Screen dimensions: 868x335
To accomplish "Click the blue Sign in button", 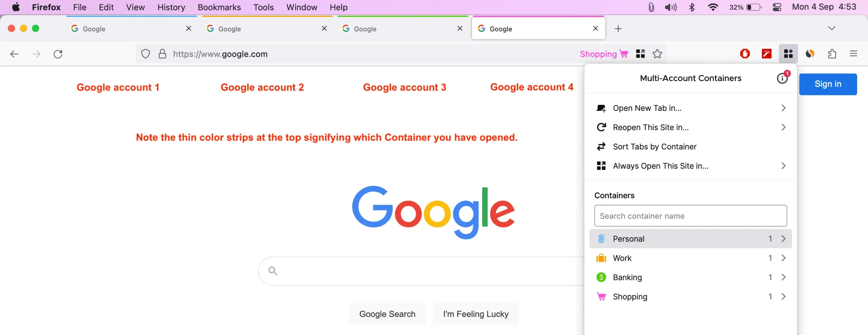I will pos(828,84).
